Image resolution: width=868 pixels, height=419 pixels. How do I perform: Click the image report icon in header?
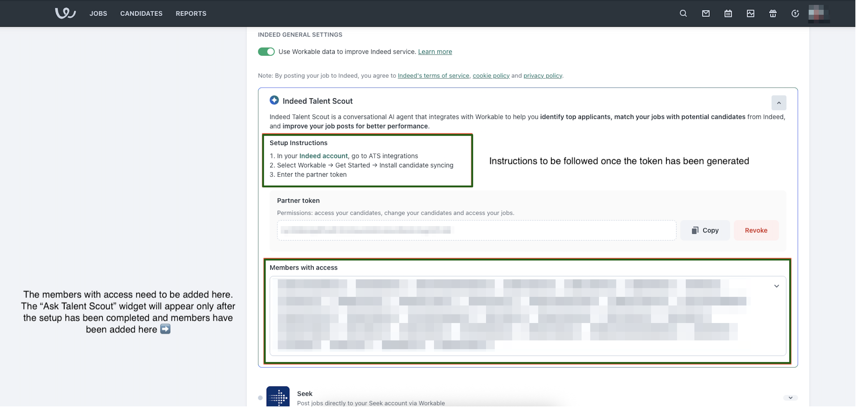click(x=750, y=14)
